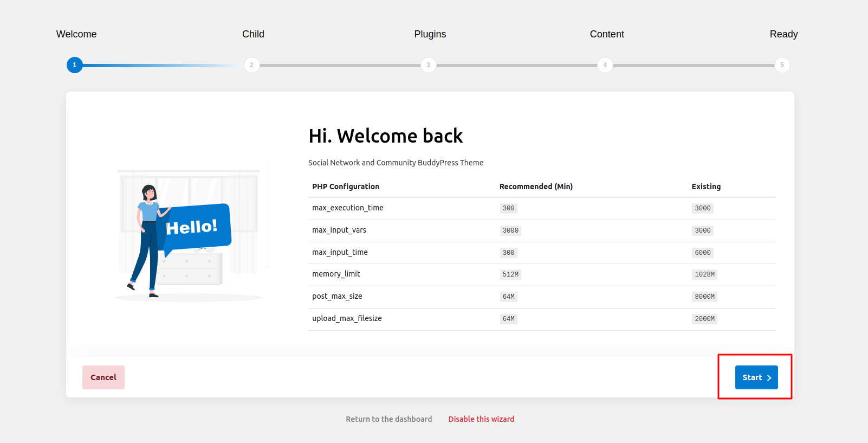Click the max_execution_time row label
868x443 pixels.
click(x=348, y=208)
